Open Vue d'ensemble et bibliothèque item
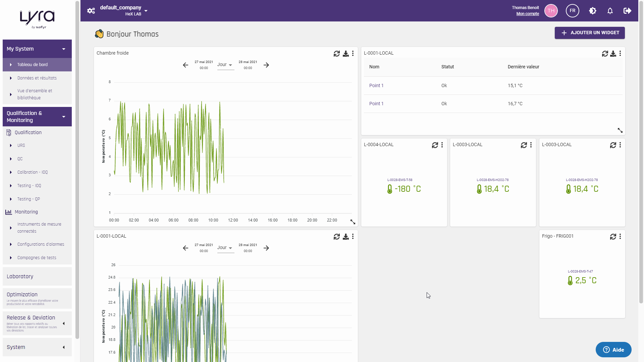The height and width of the screenshot is (362, 644). pyautogui.click(x=37, y=94)
